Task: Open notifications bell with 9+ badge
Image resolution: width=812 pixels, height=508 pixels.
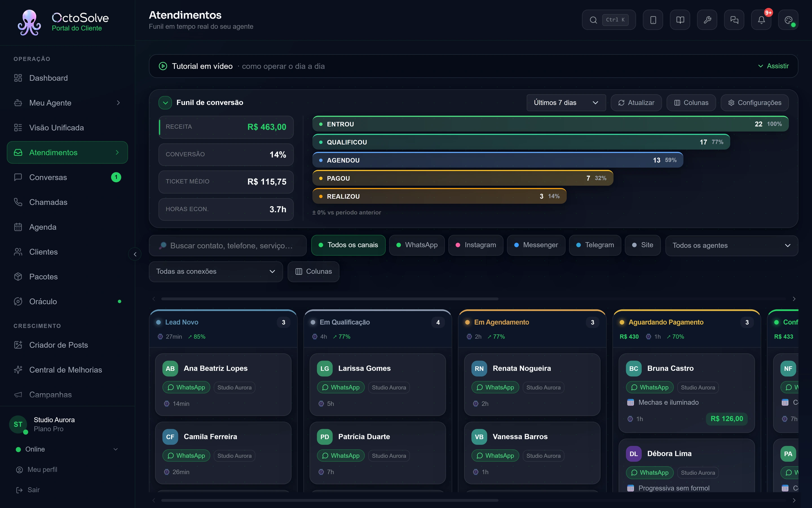Action: click(761, 20)
